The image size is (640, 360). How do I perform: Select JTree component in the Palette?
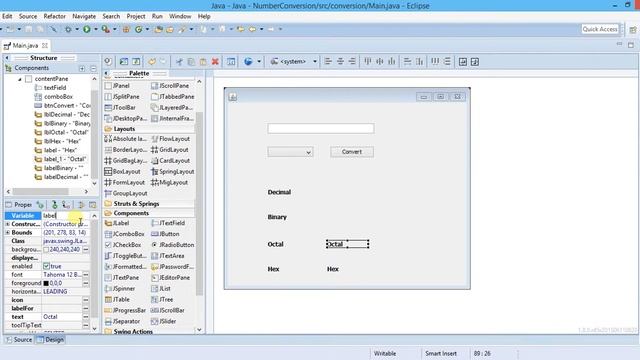pyautogui.click(x=162, y=299)
